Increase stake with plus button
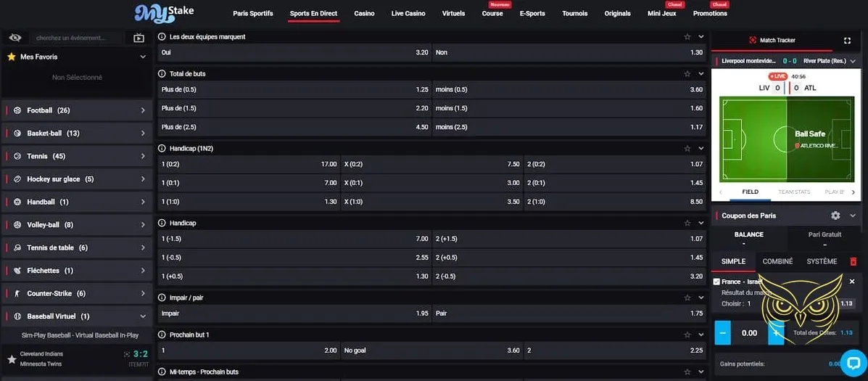The width and height of the screenshot is (868, 381). tap(776, 333)
